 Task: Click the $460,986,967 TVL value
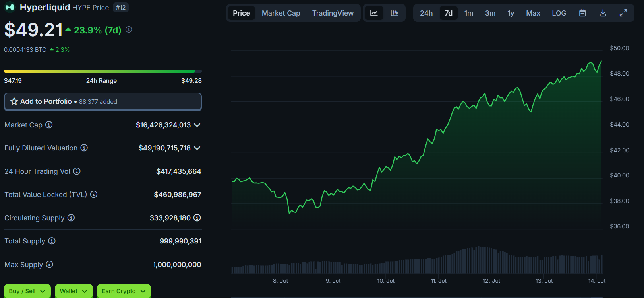(x=178, y=195)
